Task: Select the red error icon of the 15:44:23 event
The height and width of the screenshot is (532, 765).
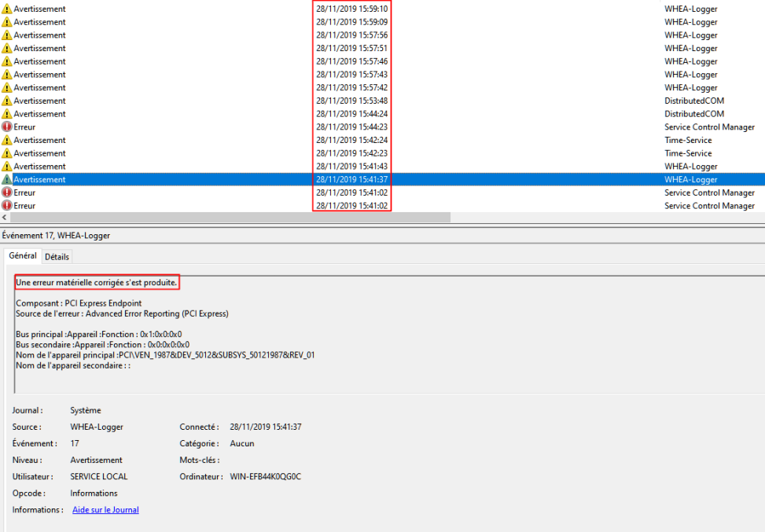Action: (7, 127)
